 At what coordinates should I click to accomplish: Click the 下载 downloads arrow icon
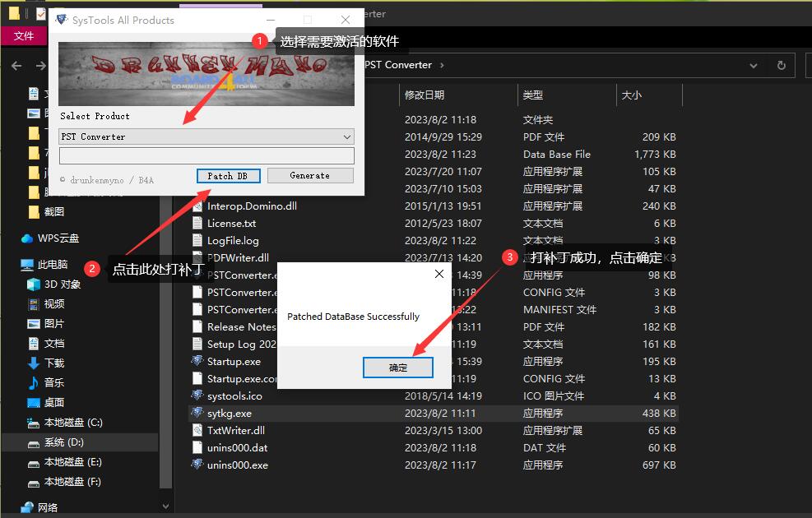(34, 363)
